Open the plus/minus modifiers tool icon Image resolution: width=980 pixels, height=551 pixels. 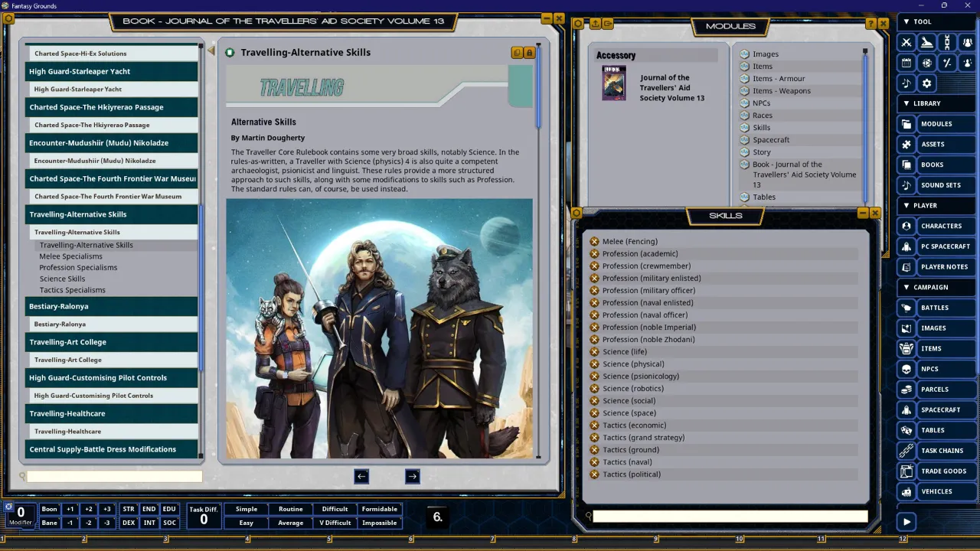tap(947, 63)
